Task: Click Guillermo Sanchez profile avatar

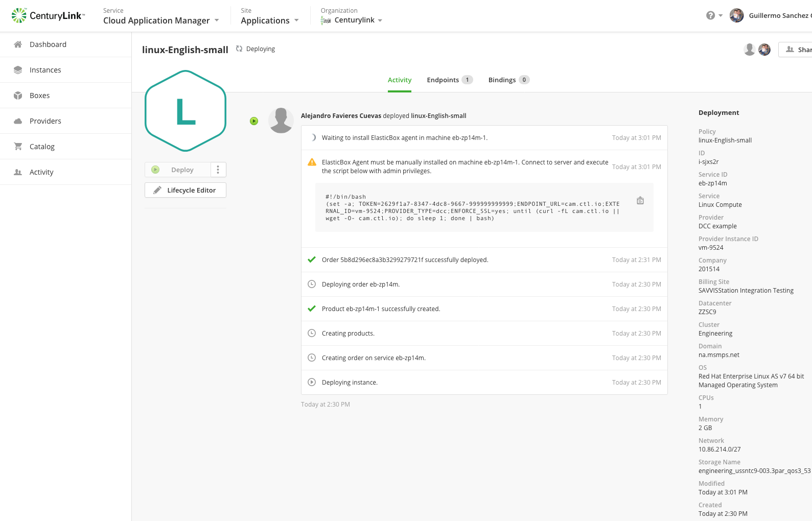Action: pos(736,15)
